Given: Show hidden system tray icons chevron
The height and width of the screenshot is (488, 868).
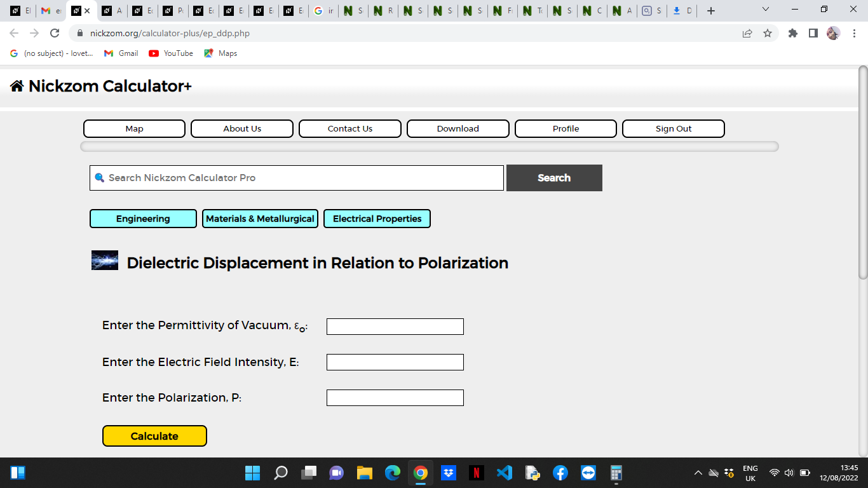Looking at the screenshot, I should (698, 473).
